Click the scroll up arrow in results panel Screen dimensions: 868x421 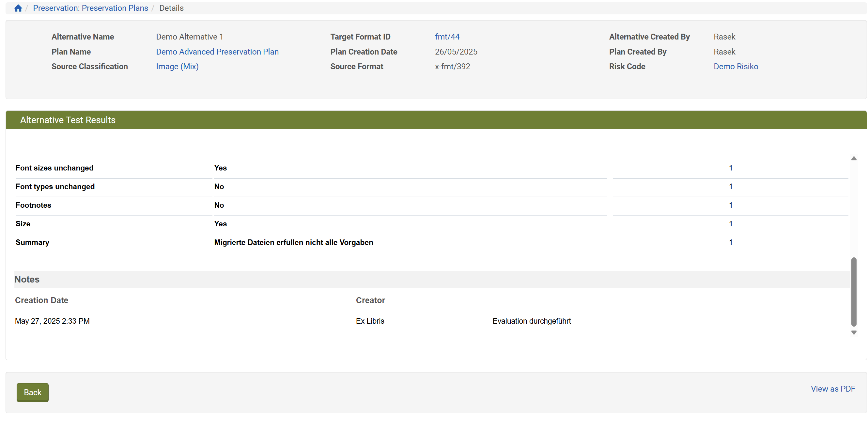[854, 158]
